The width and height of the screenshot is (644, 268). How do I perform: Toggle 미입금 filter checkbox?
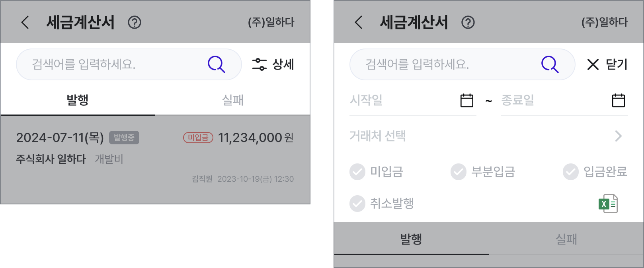click(x=357, y=172)
